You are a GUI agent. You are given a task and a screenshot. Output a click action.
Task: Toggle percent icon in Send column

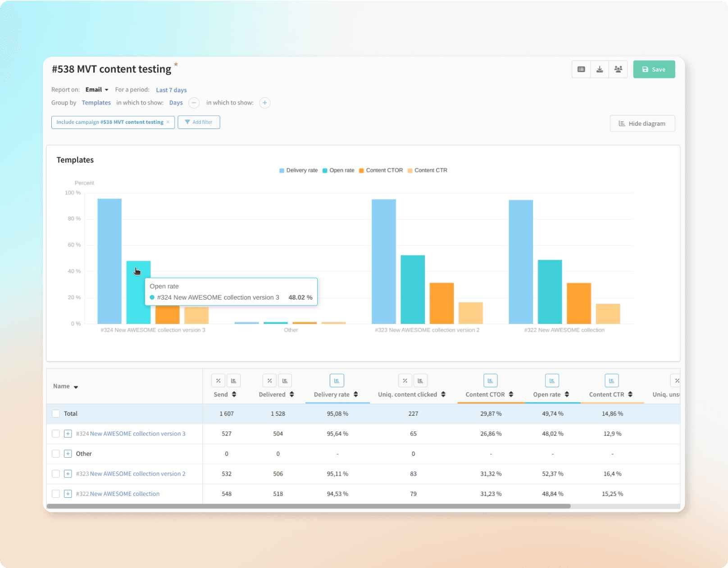(x=218, y=381)
